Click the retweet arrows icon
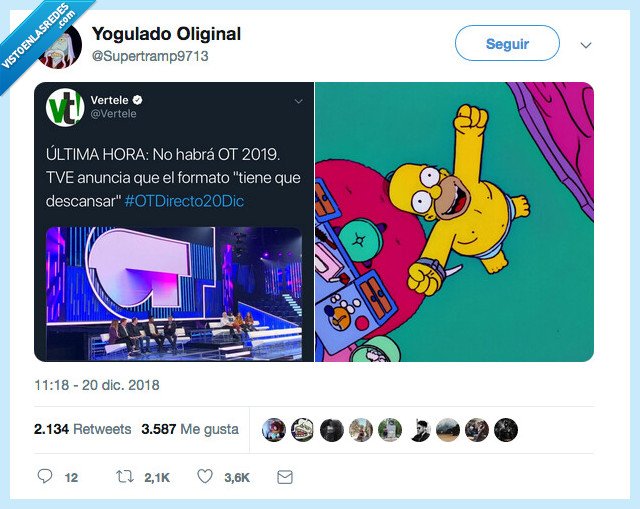The height and width of the screenshot is (509, 640). click(x=126, y=477)
